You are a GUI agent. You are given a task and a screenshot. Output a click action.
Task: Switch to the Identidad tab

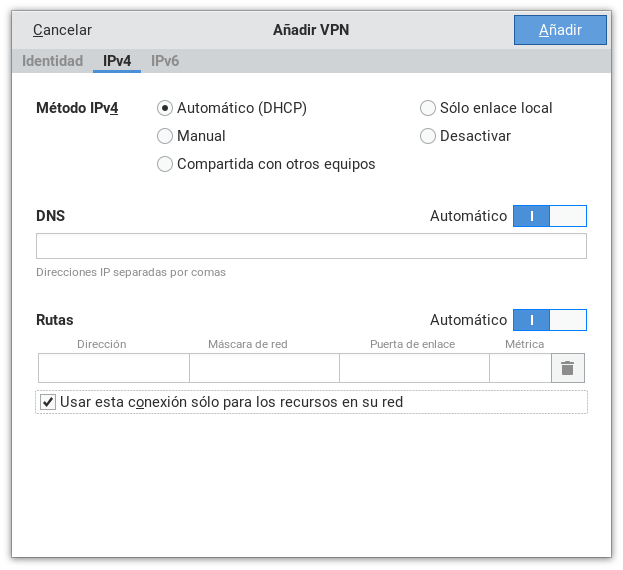[x=52, y=61]
